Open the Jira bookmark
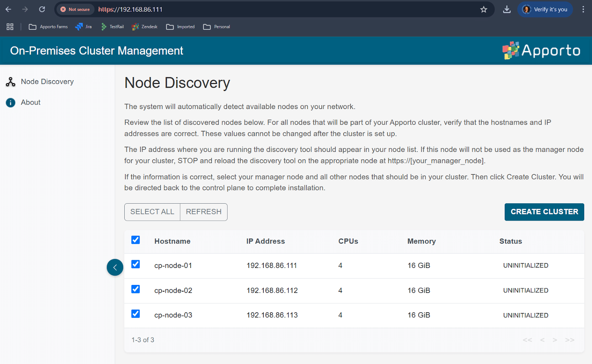 click(84, 27)
